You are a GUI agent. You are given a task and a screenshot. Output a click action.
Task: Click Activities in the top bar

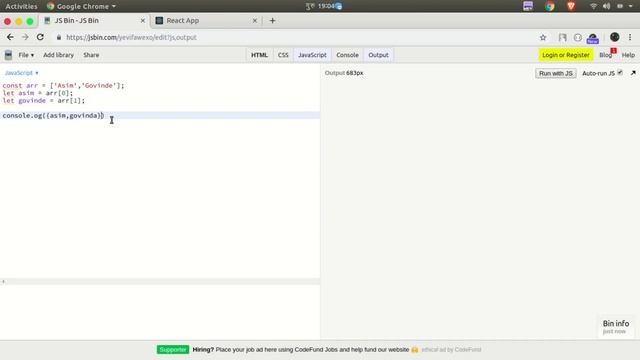(x=21, y=6)
